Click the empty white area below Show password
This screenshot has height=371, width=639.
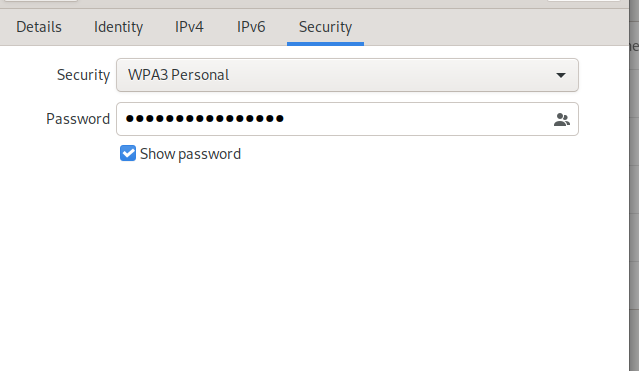[314, 265]
